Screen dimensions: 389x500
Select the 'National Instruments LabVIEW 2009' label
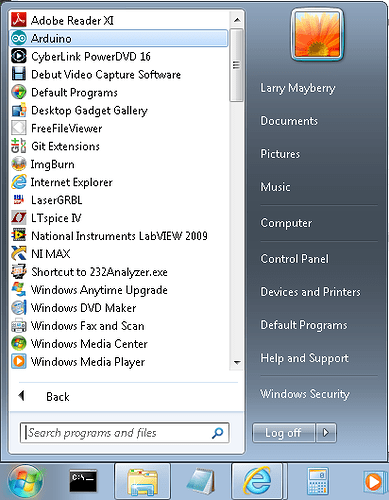tap(119, 236)
